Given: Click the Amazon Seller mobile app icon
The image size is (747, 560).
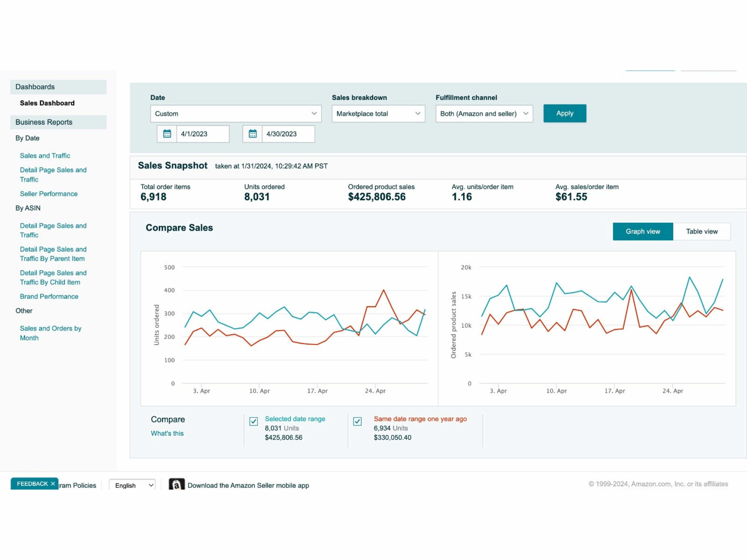Looking at the screenshot, I should [x=176, y=485].
